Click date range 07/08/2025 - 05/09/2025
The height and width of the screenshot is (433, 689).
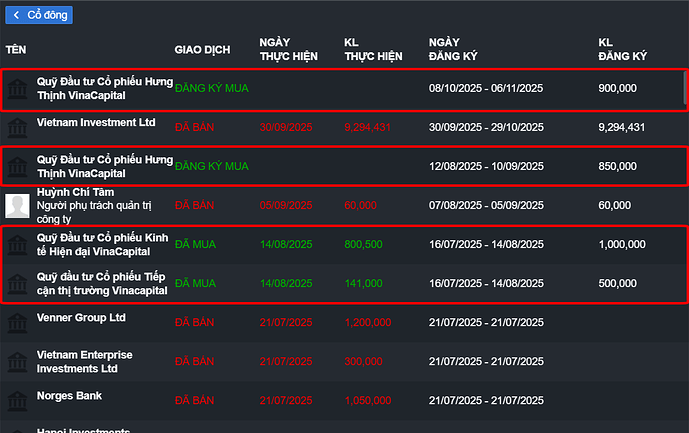point(486,205)
